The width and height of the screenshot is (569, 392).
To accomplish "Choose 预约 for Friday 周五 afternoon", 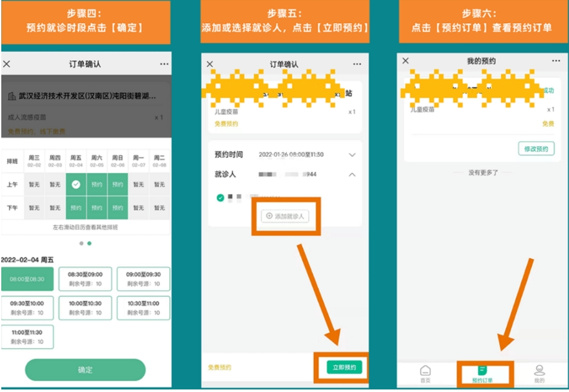I will [76, 208].
